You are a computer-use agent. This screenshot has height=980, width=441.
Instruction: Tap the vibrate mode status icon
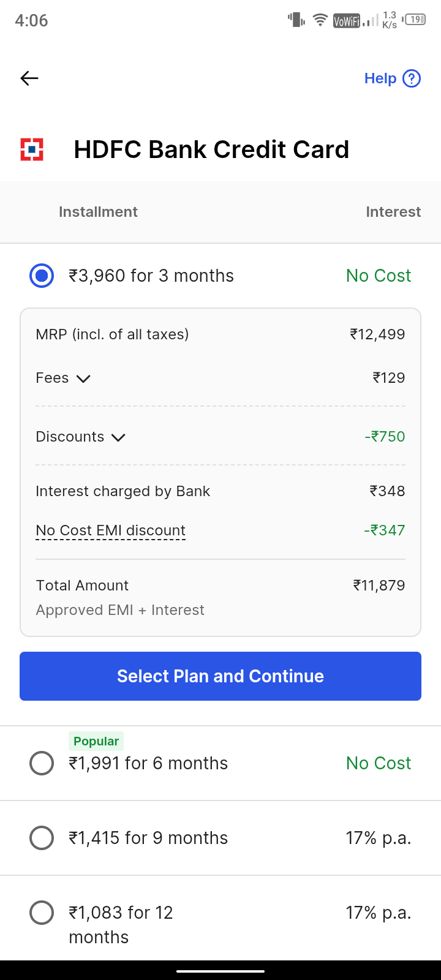click(296, 20)
